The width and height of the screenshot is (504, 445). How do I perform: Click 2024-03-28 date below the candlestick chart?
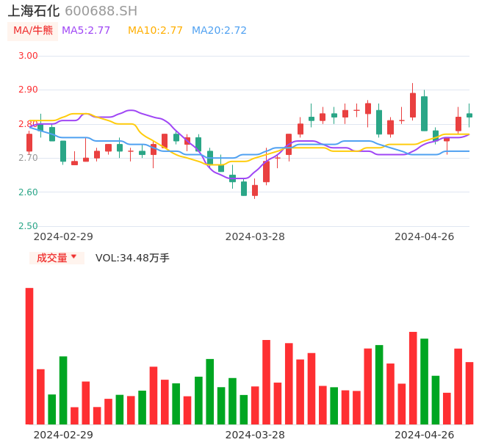point(255,236)
